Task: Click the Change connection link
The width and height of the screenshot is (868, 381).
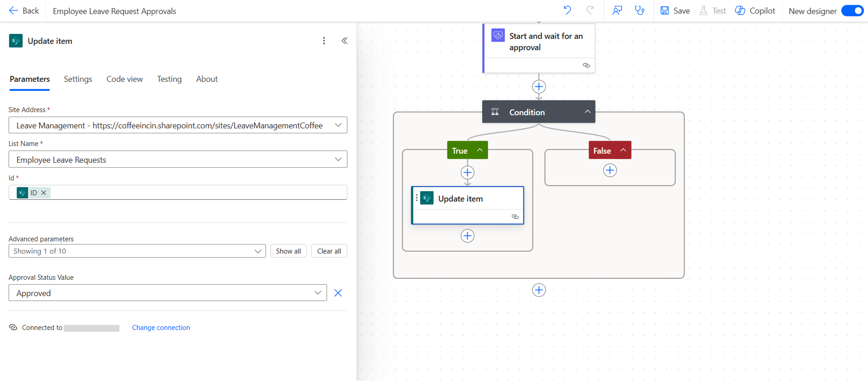Action: [161, 328]
